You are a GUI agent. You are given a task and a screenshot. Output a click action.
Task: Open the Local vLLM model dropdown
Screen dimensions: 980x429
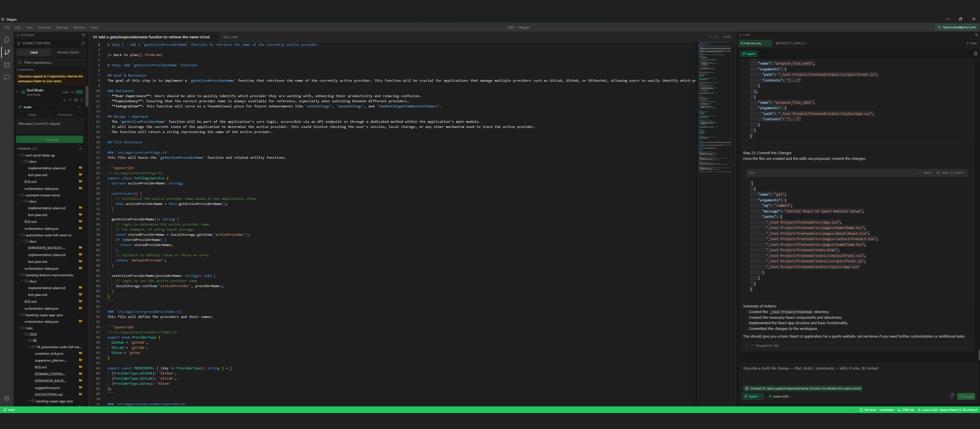pos(780,397)
